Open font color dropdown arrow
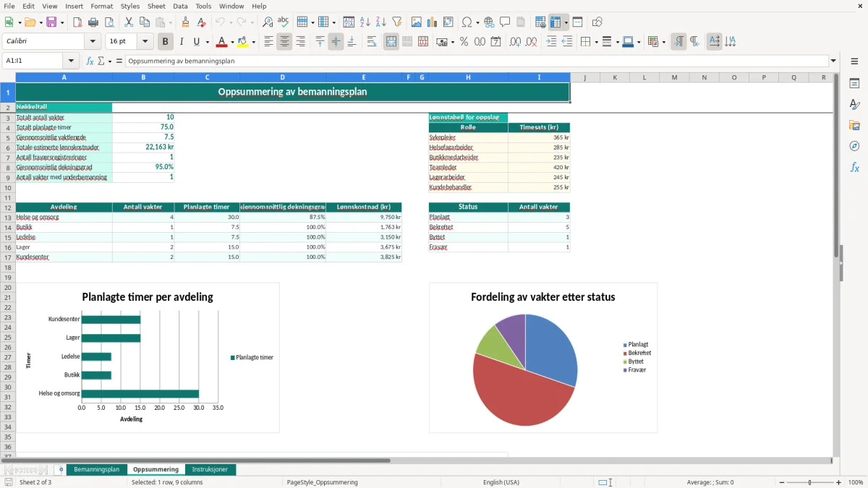This screenshot has height=488, width=868. click(x=233, y=42)
